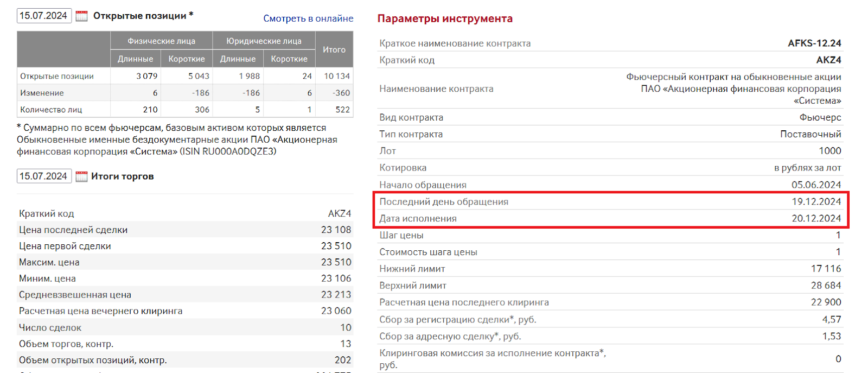Image resolution: width=868 pixels, height=373 pixels.
Task: Click the Объем торгов, контр. value 13
Action: point(346,344)
